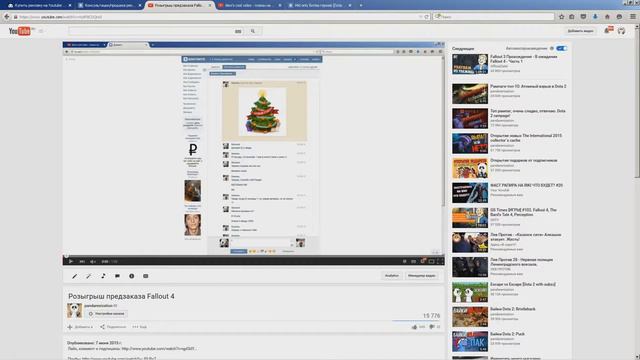The height and width of the screenshot is (360, 640).
Task: Open the annotations speech bubble tool
Action: click(x=117, y=276)
